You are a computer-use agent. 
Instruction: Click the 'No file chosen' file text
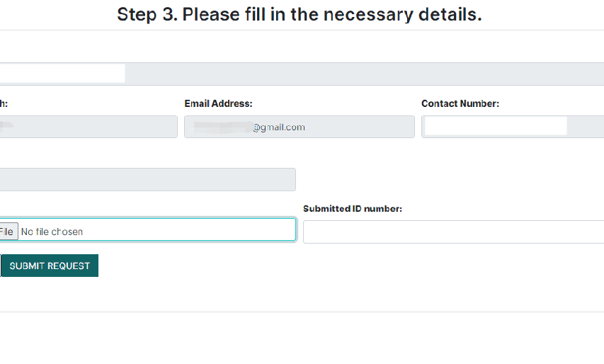click(52, 232)
